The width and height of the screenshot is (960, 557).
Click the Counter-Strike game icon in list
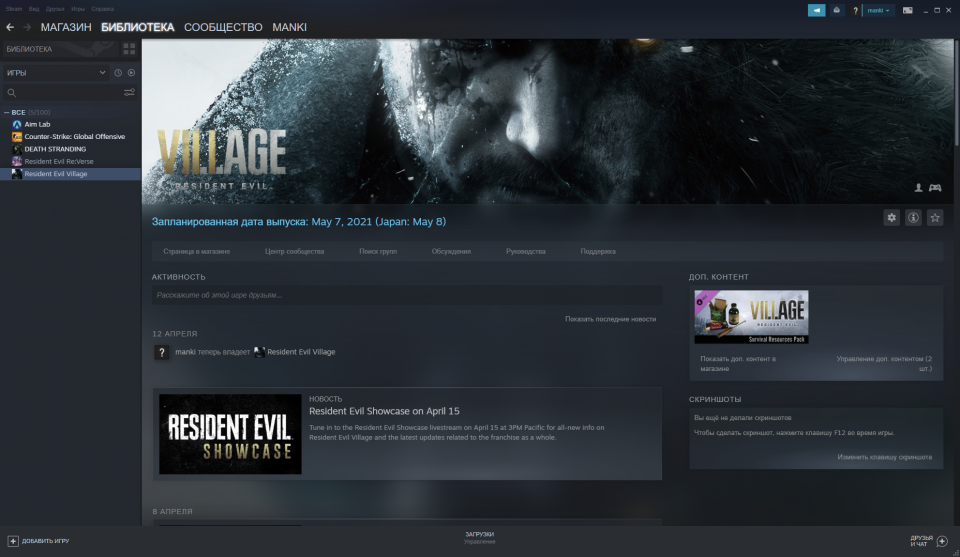click(x=17, y=136)
